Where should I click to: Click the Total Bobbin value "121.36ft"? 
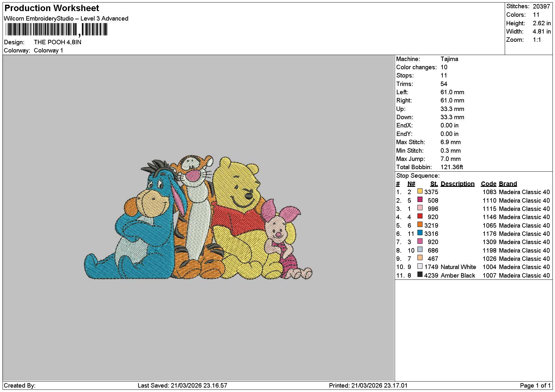coord(452,167)
